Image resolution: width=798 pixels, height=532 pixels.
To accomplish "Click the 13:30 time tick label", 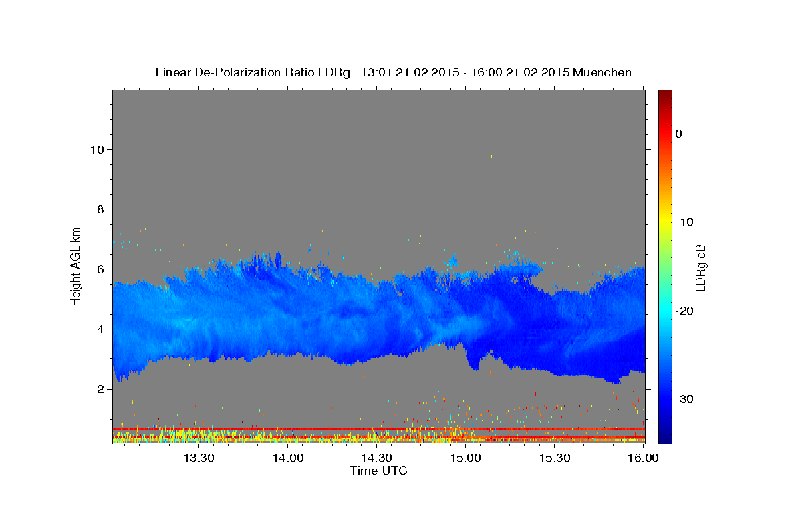I will coord(199,458).
